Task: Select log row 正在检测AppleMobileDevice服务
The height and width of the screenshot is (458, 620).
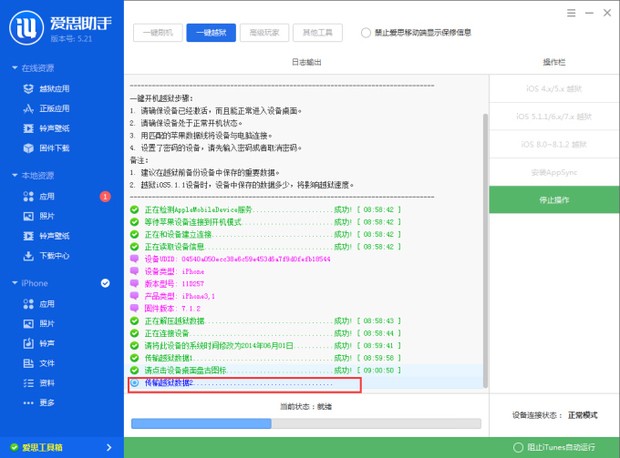Action: click(x=265, y=210)
